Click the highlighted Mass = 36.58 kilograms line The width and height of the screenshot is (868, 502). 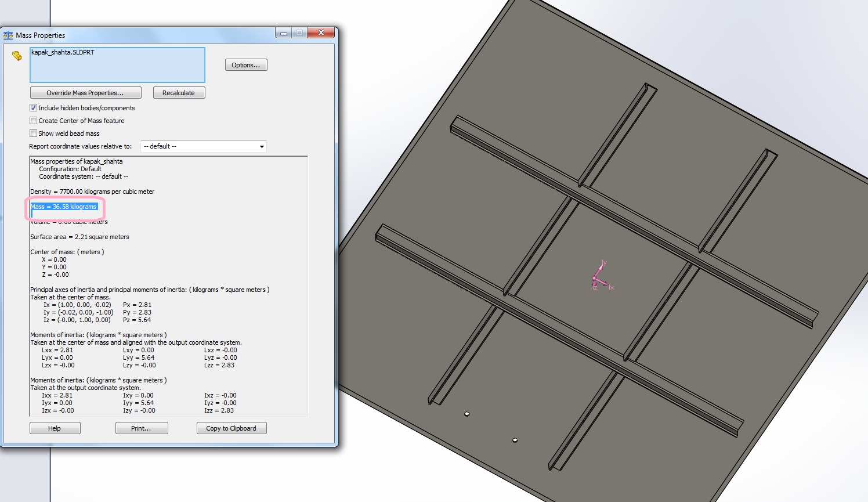click(64, 207)
